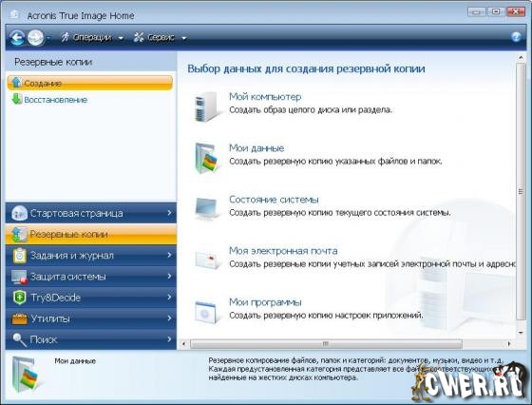
Task: Click the horizontal scrollbar left arrow
Action: (x=184, y=344)
